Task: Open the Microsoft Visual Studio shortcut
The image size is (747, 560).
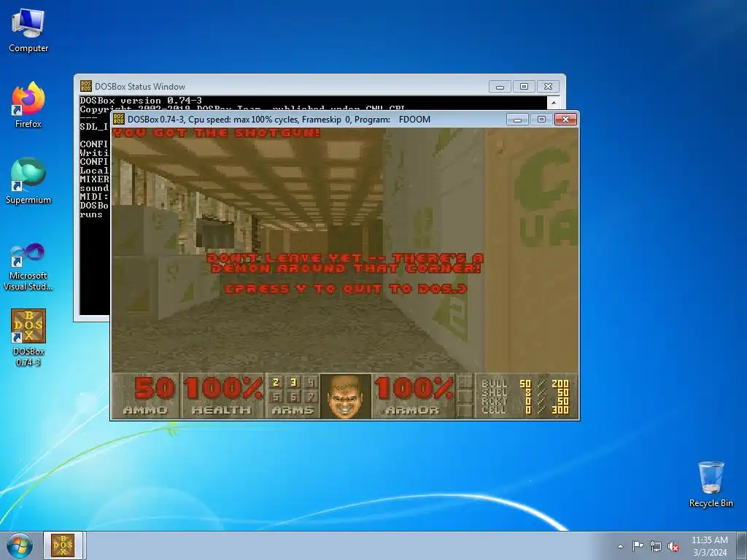Action: [x=28, y=267]
